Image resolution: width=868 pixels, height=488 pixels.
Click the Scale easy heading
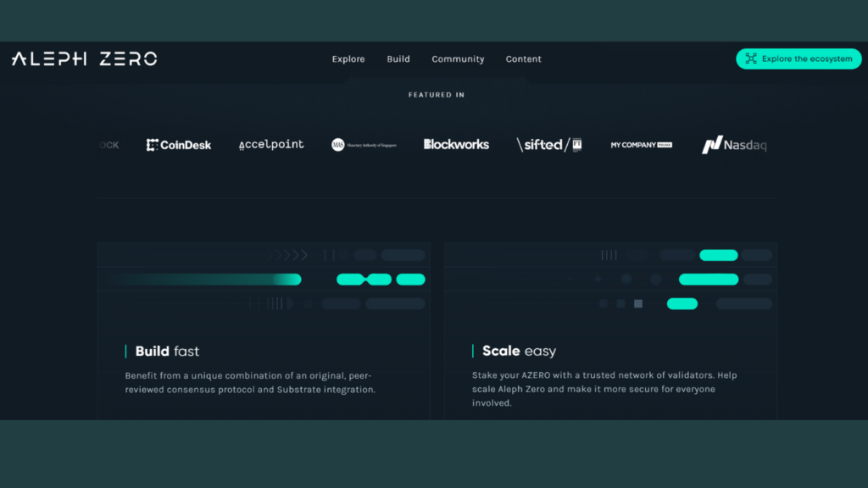pos(519,351)
